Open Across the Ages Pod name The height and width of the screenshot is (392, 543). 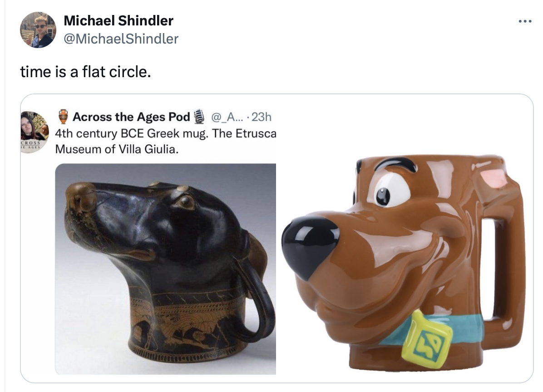click(x=131, y=117)
